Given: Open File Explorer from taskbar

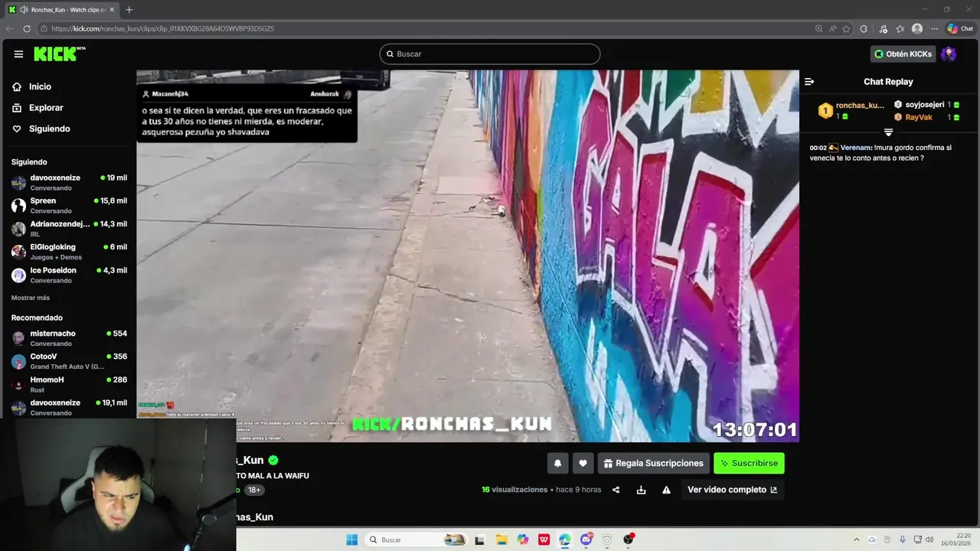Looking at the screenshot, I should 501,540.
